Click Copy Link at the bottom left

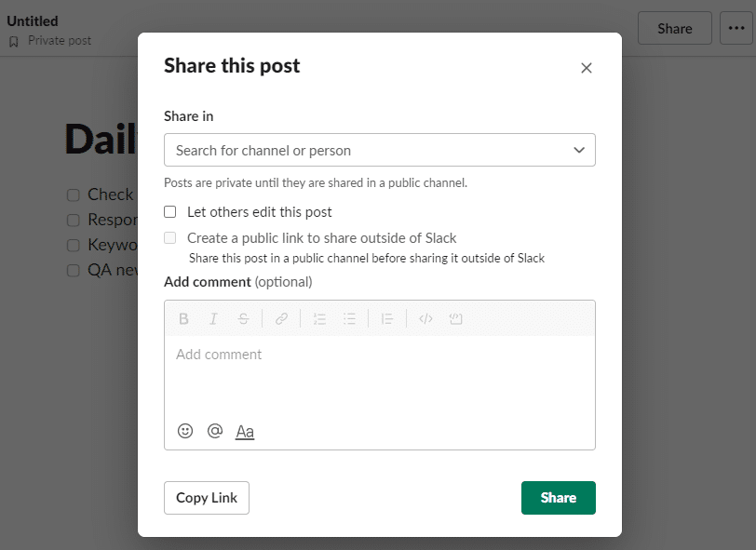click(x=206, y=498)
